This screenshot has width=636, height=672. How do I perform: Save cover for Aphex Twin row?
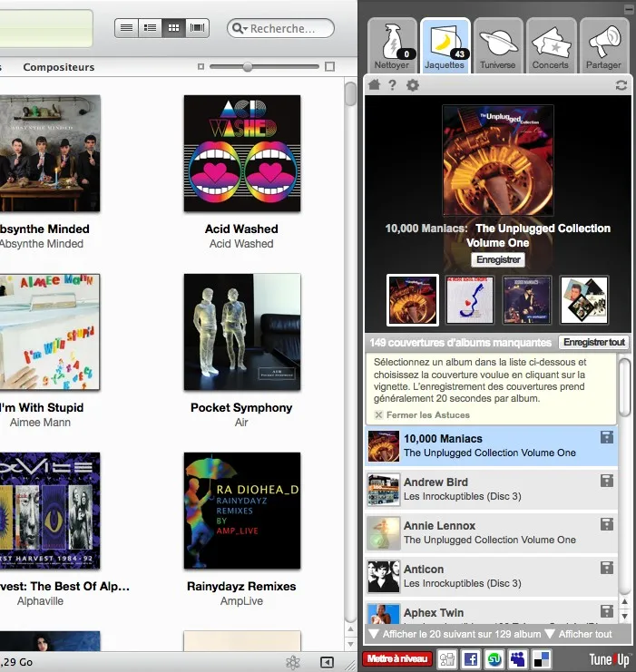coord(606,611)
